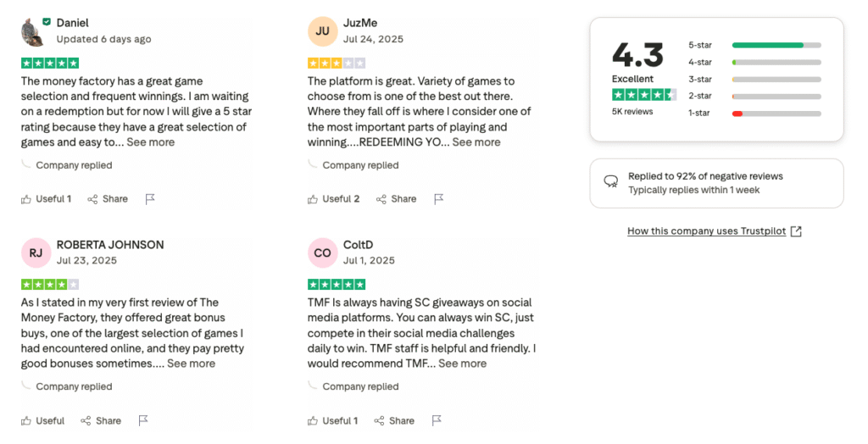Share ROBERTA JOHNSON's review
This screenshot has height=444, width=868.
pyautogui.click(x=101, y=421)
